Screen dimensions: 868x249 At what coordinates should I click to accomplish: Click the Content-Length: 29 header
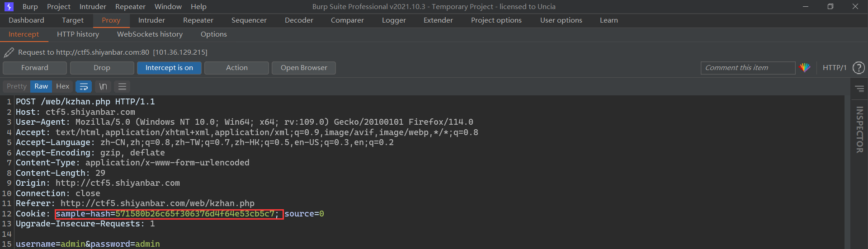point(61,173)
